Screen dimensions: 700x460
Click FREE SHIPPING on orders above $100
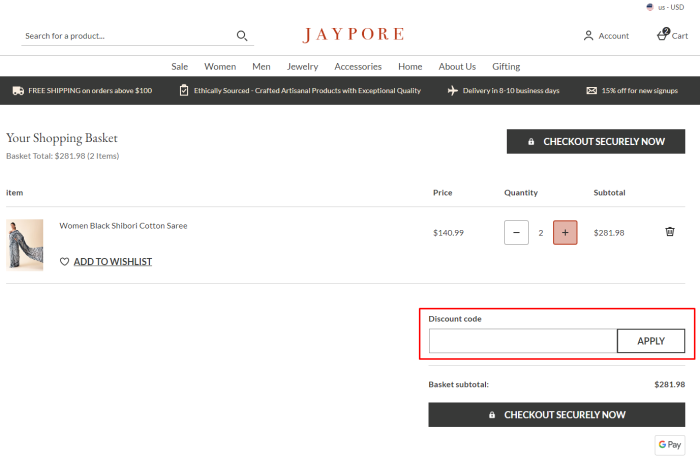coord(90,91)
